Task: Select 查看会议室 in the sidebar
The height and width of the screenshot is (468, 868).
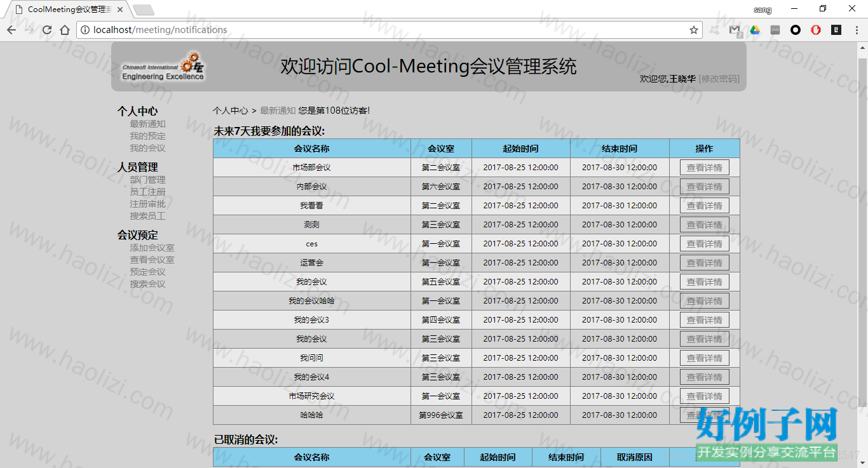Action: coord(152,260)
